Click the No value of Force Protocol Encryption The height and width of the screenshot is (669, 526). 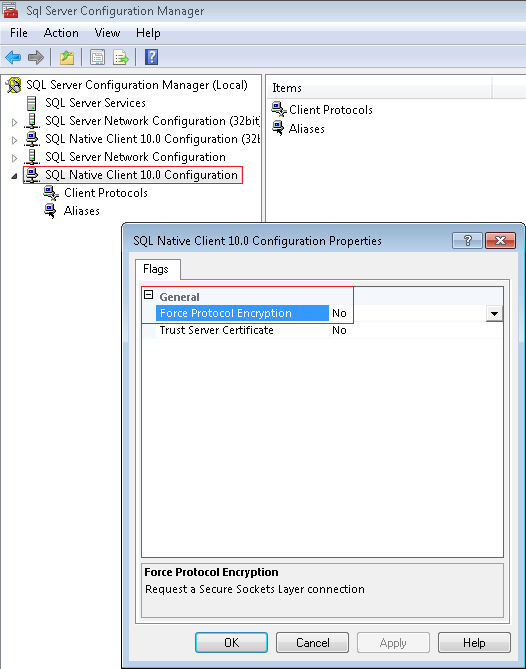pos(339,313)
